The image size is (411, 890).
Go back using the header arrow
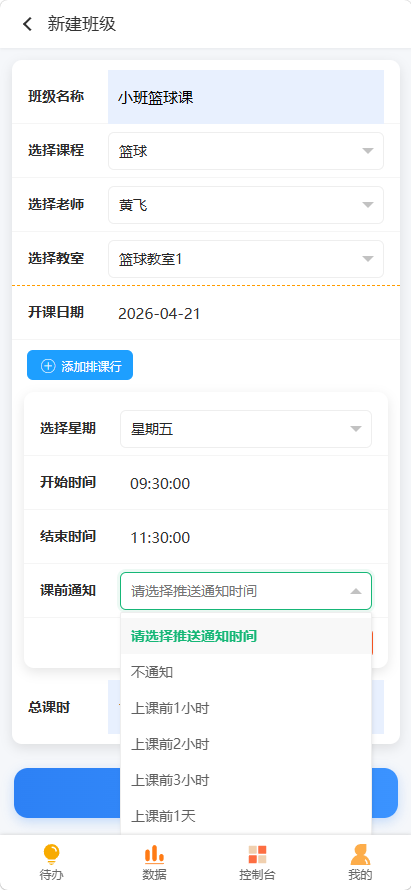27,24
